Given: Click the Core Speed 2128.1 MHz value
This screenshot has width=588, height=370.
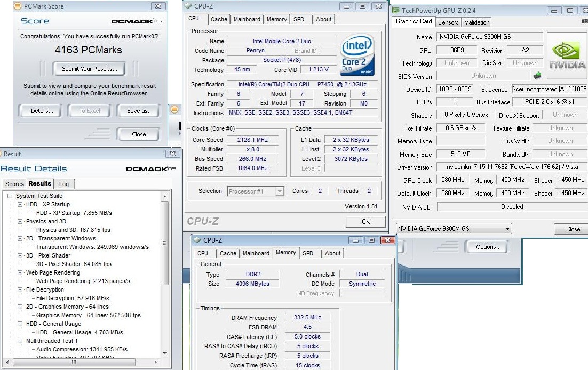Looking at the screenshot, I should (252, 140).
